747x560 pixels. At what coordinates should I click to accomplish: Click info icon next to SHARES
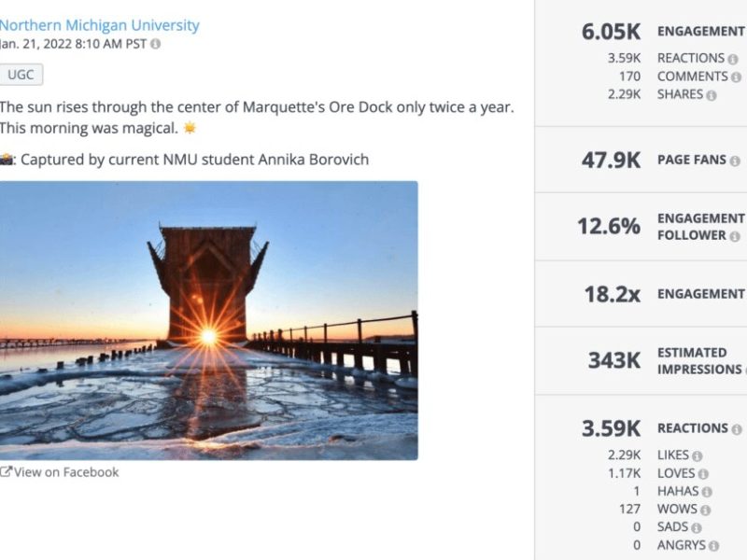click(712, 95)
